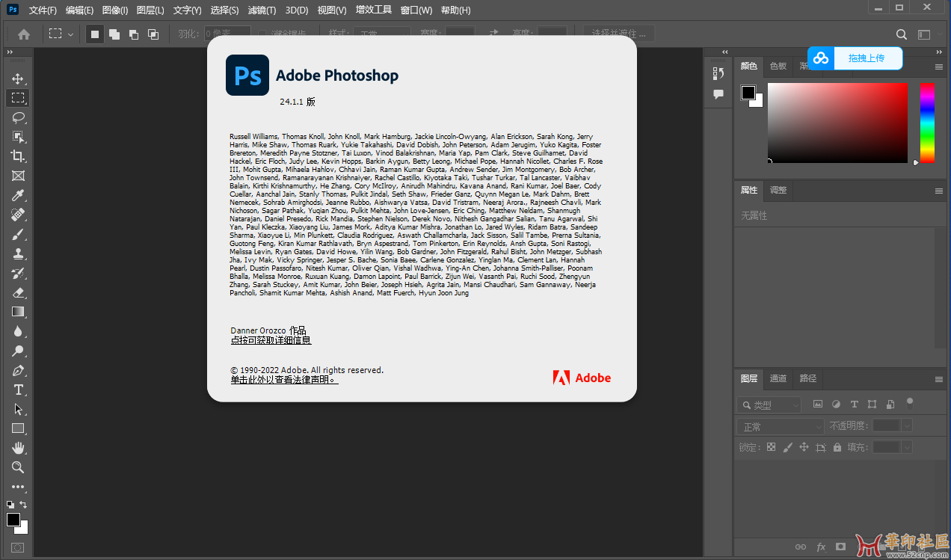Select the Frame tool
Viewport: 951px width, 560px height.
[17, 176]
